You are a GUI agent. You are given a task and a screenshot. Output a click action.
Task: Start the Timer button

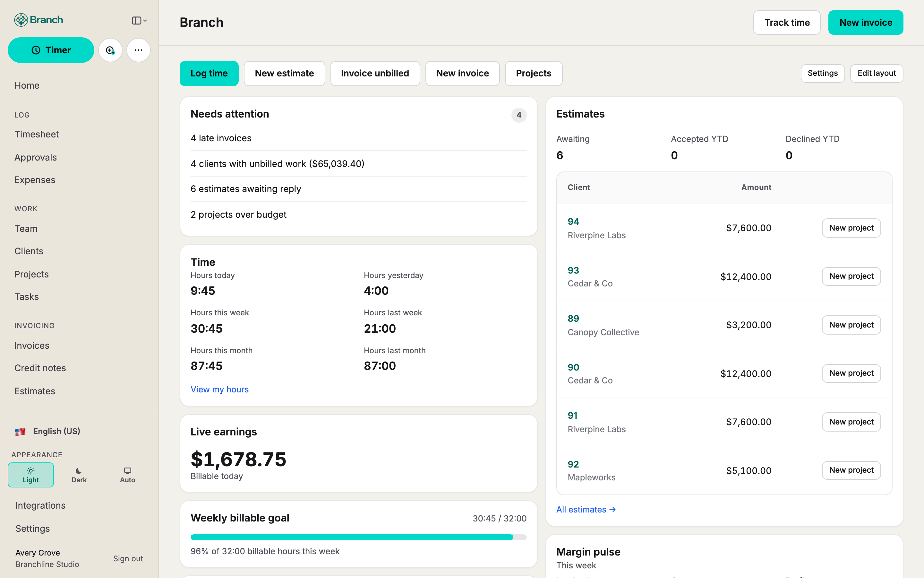click(51, 50)
